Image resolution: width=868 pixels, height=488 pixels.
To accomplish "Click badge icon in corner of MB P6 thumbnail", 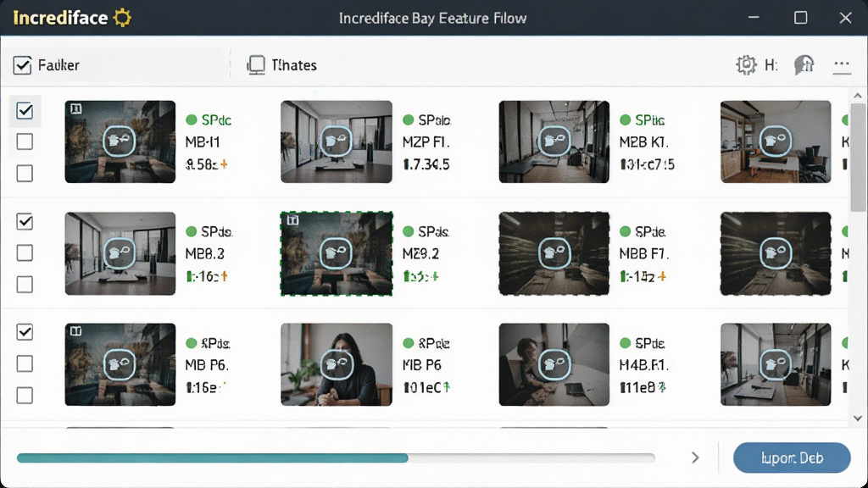I will (x=75, y=331).
